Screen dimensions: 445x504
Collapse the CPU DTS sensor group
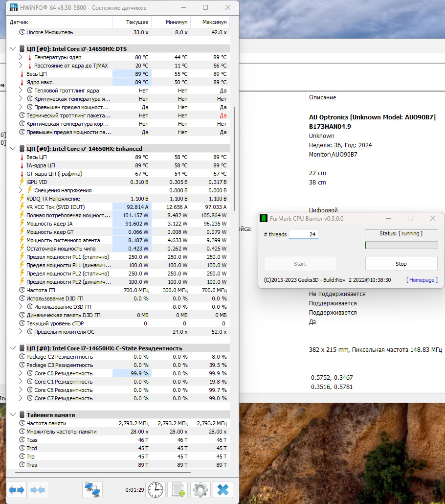(x=13, y=49)
